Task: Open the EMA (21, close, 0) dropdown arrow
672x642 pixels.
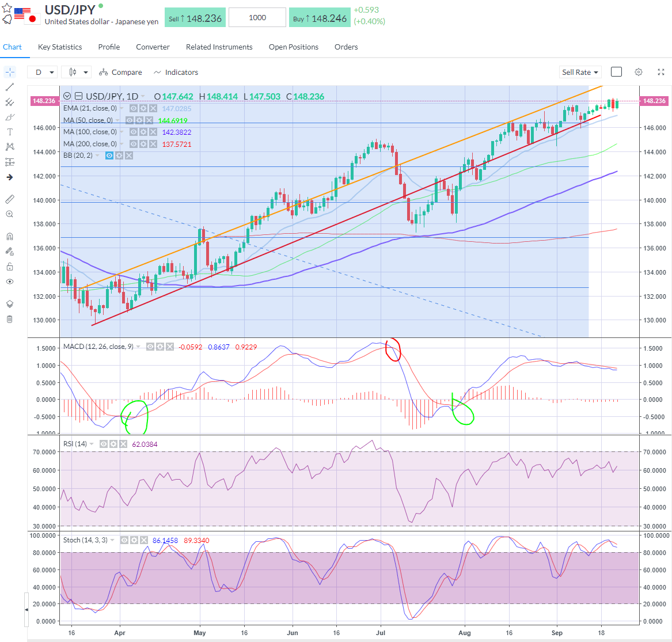Action: (122, 108)
